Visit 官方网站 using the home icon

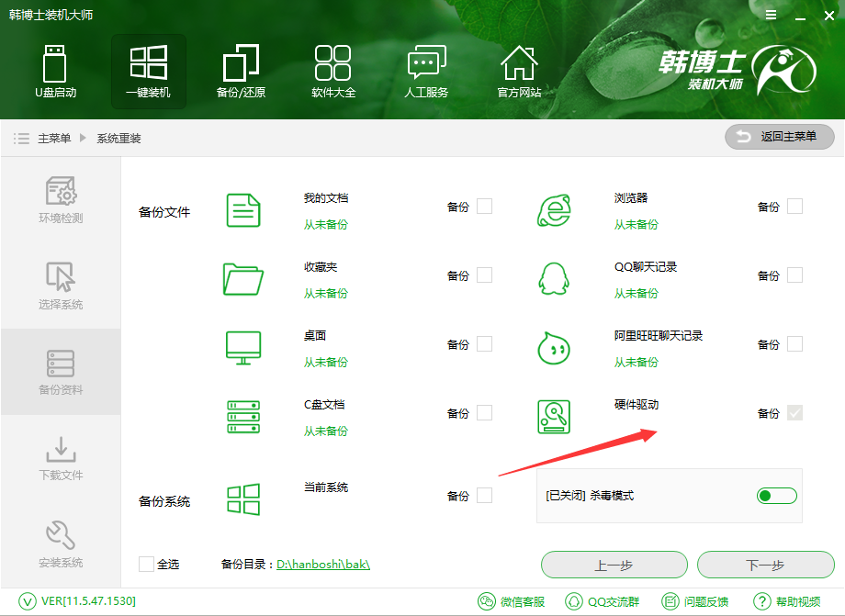click(519, 64)
